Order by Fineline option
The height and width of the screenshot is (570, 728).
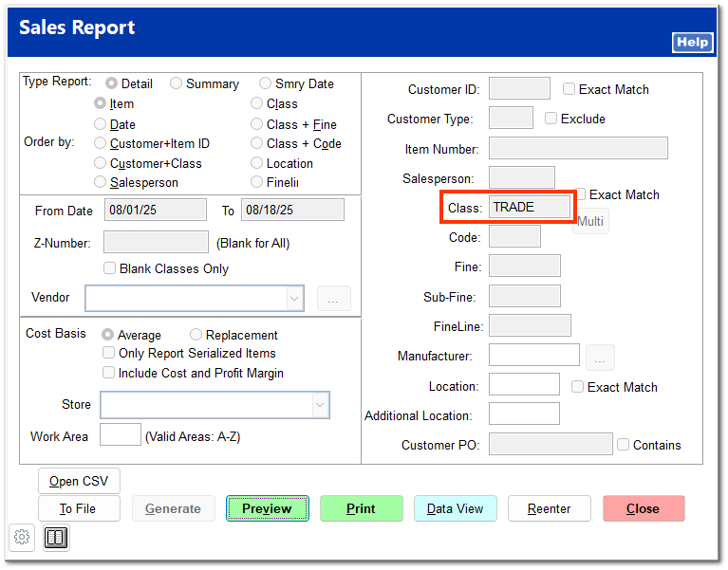[x=256, y=182]
